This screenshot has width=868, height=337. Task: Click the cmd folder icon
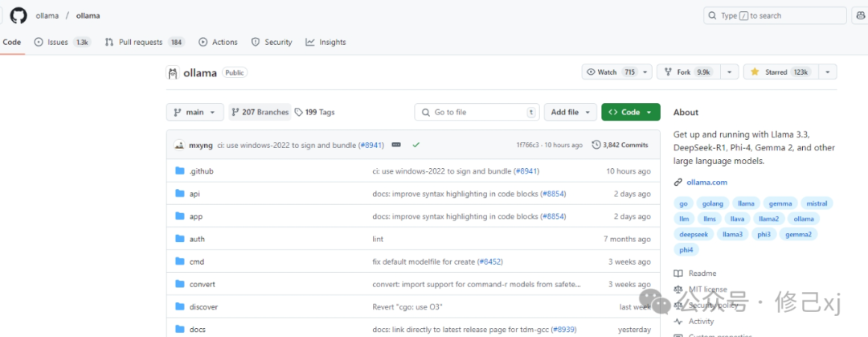click(x=179, y=261)
